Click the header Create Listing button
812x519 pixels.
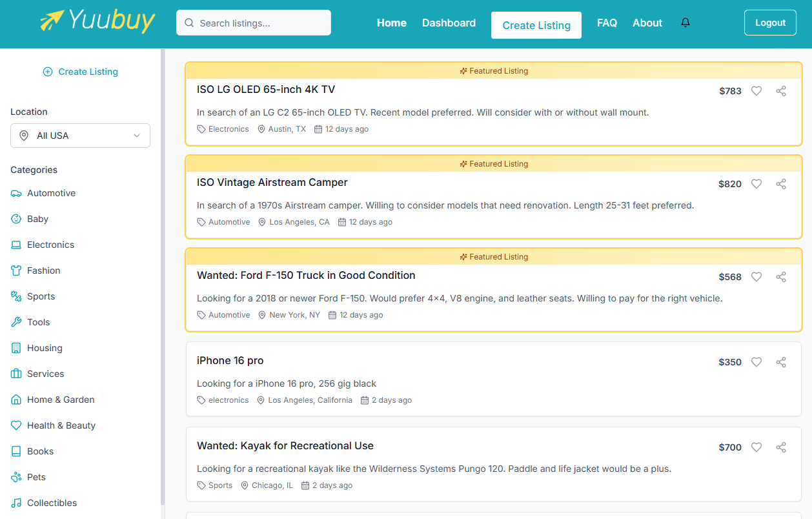pos(536,25)
